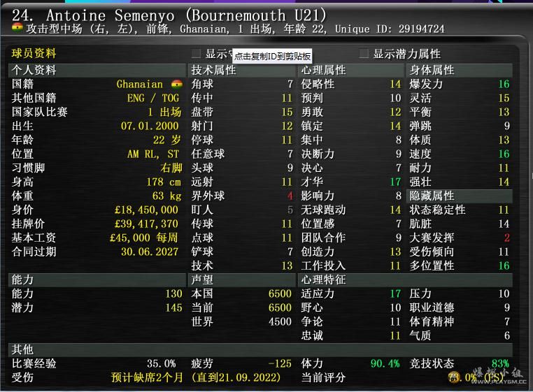Click the 身价 value £18,450,000
533x392 pixels.
pos(146,210)
